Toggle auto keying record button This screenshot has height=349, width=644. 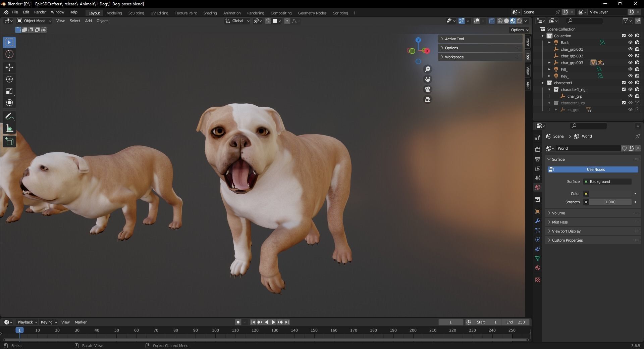click(x=238, y=322)
